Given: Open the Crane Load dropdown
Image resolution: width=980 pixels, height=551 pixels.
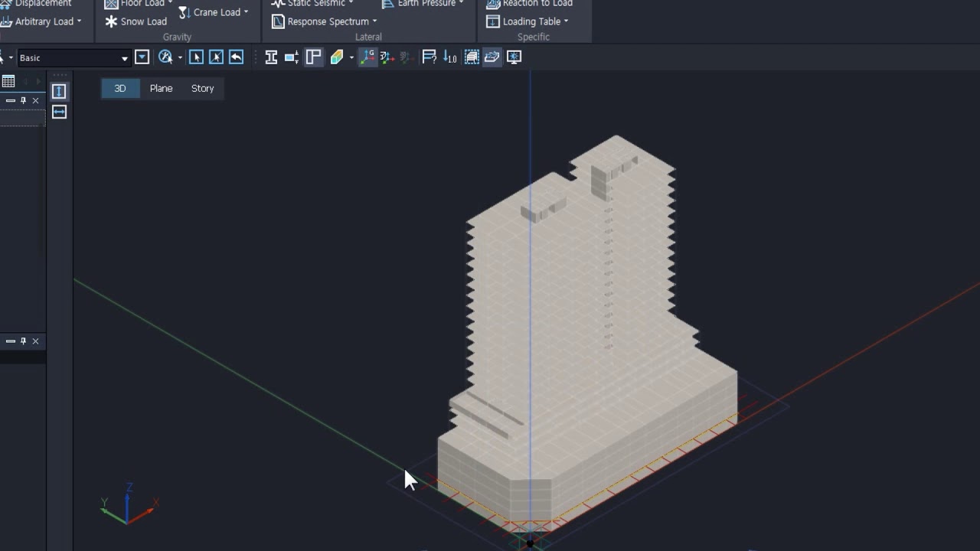Looking at the screenshot, I should coord(214,12).
